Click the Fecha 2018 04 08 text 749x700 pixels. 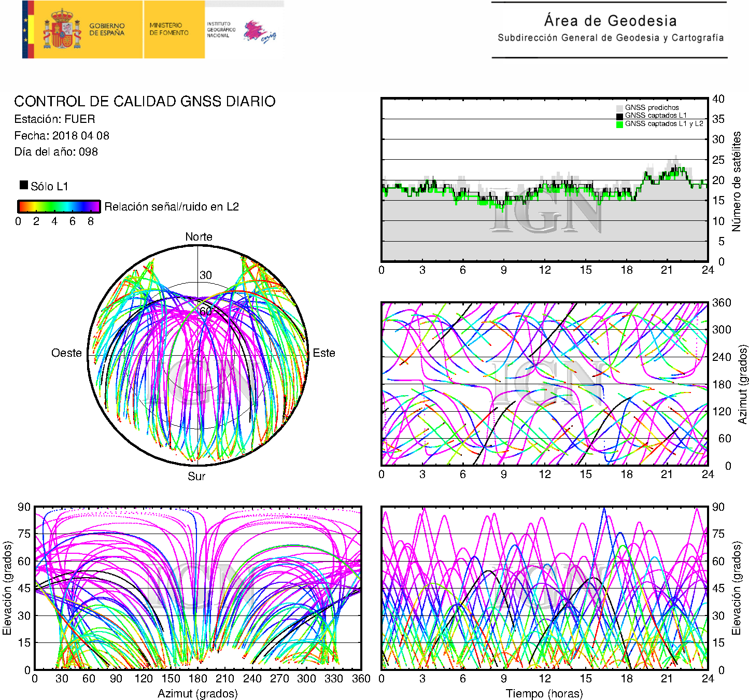point(62,136)
